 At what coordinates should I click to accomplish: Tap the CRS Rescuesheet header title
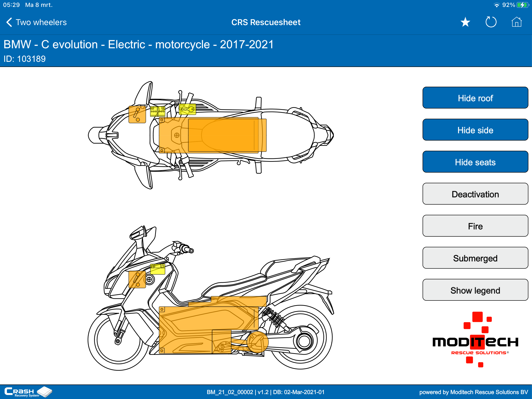(x=266, y=22)
